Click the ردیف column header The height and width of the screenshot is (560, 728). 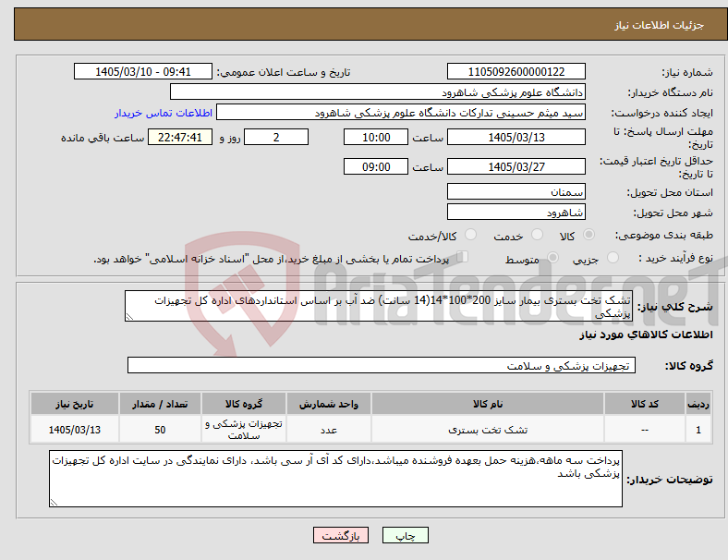pyautogui.click(x=698, y=404)
